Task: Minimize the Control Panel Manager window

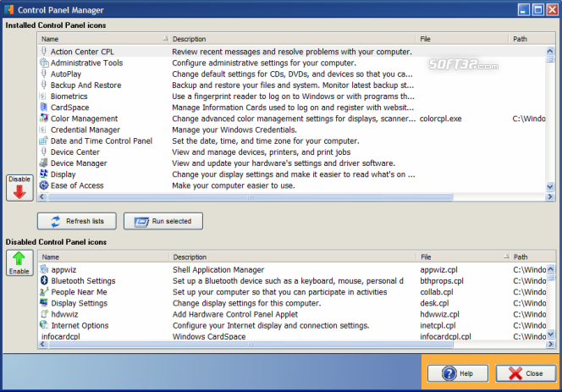Action: 524,9
